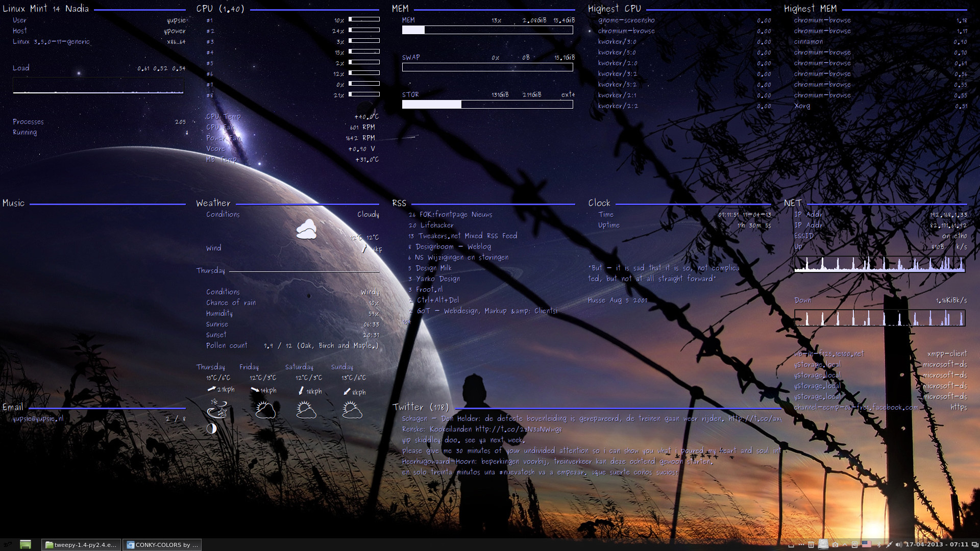Open the panel date and time calendar
980x551 pixels.
[x=937, y=544]
